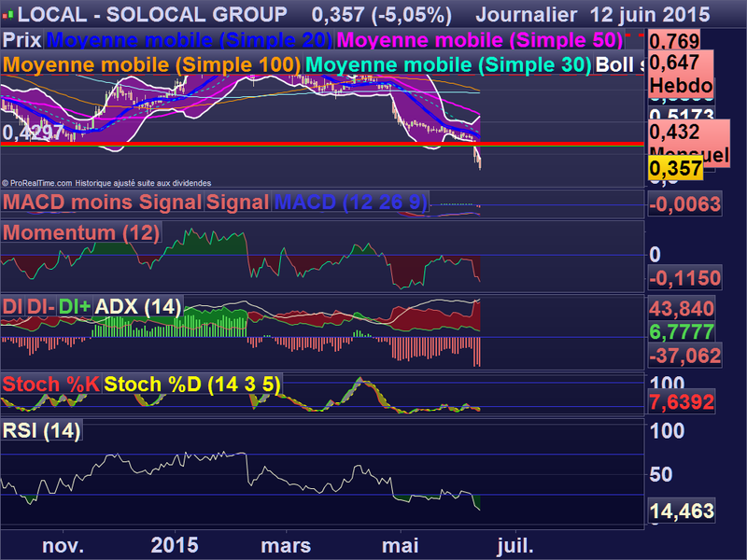Click the 'Momentum (12)' indicator label
The width and height of the screenshot is (747, 560).
[x=81, y=232]
